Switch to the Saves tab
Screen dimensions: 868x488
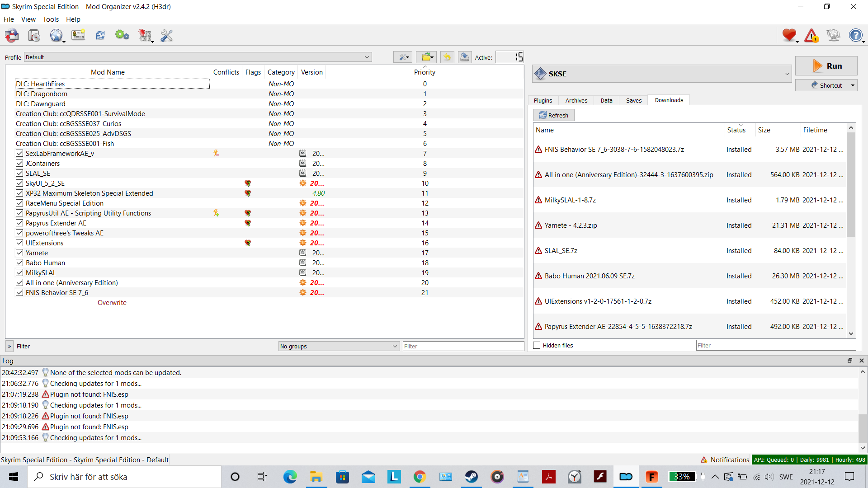634,100
